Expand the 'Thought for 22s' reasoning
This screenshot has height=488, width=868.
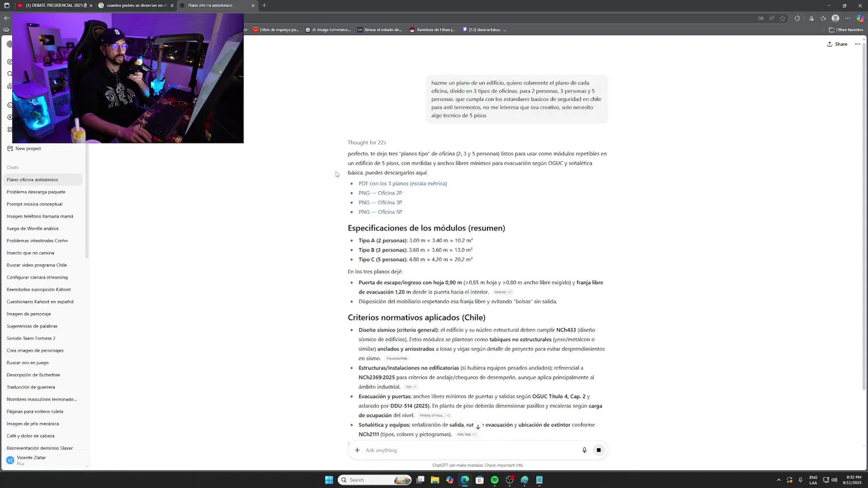(367, 142)
